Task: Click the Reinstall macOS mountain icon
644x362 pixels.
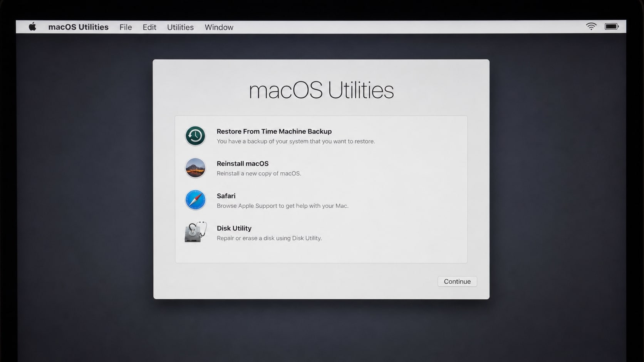Action: (195, 168)
